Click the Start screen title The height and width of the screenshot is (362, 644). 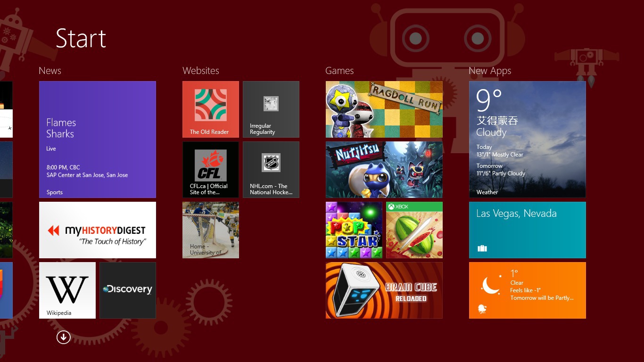click(x=81, y=38)
